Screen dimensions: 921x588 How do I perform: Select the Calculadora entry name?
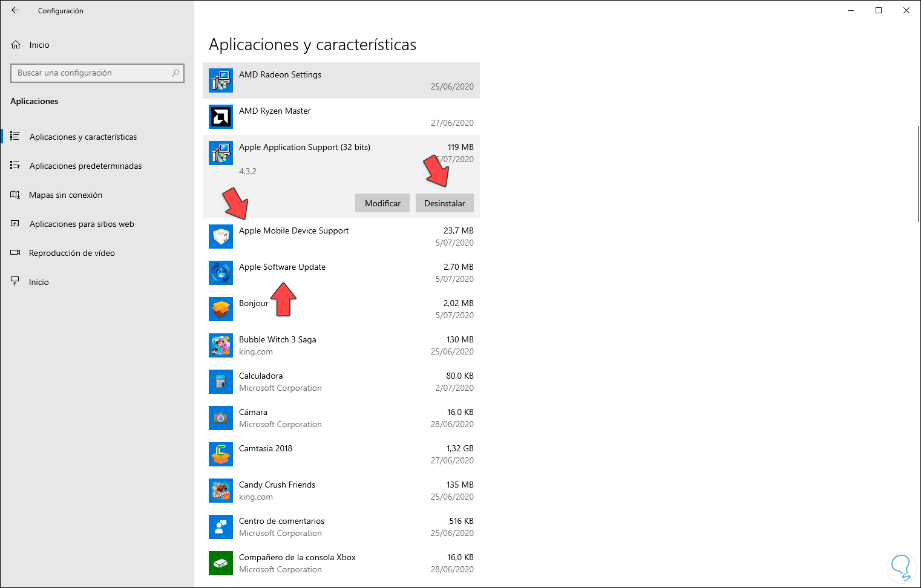pos(261,376)
